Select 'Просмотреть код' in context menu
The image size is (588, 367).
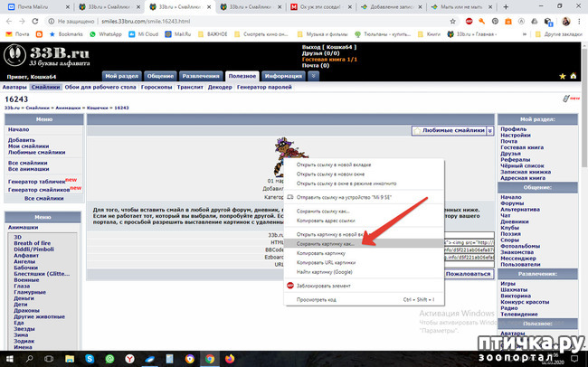tap(364, 299)
